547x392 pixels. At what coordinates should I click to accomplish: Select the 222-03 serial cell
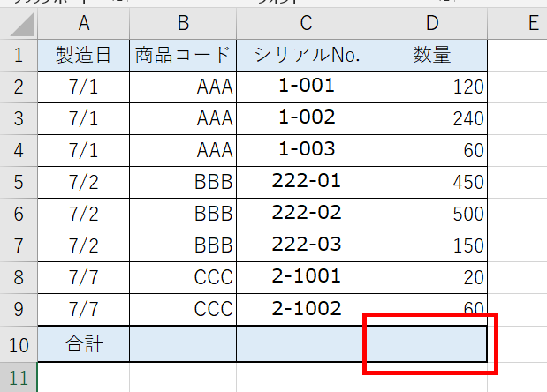(x=307, y=245)
